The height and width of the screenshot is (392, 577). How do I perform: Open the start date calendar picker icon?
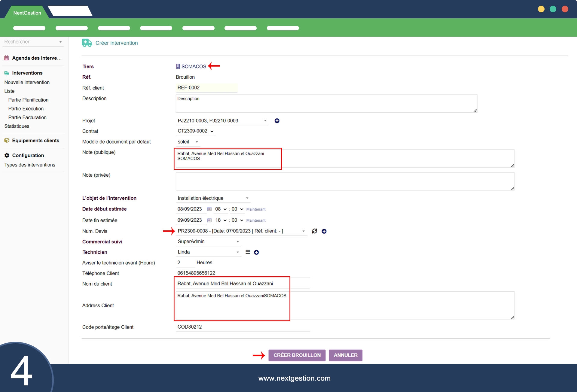click(209, 209)
